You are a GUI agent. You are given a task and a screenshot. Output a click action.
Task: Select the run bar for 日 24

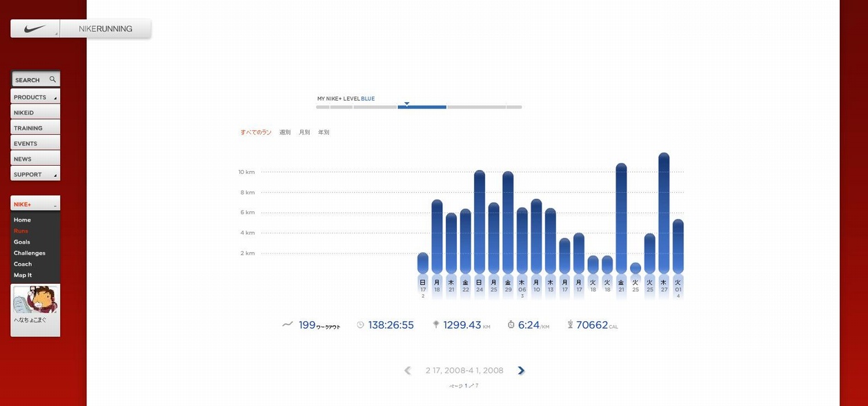pyautogui.click(x=480, y=222)
